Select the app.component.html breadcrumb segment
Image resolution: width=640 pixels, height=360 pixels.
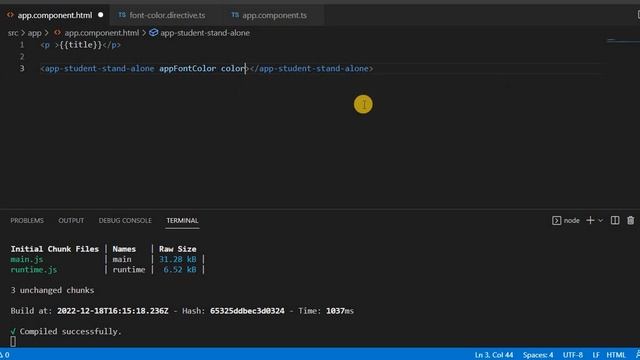click(102, 33)
